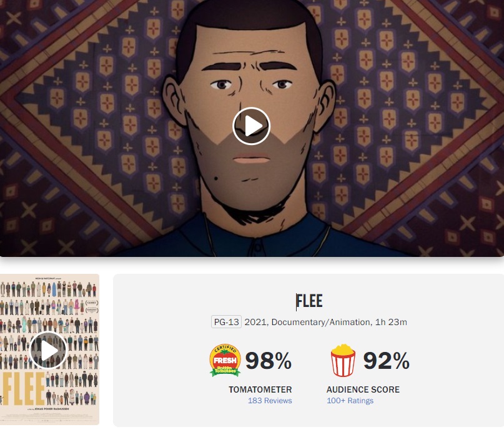Open the Flee poster thumbnail
The height and width of the screenshot is (432, 504).
click(x=49, y=349)
